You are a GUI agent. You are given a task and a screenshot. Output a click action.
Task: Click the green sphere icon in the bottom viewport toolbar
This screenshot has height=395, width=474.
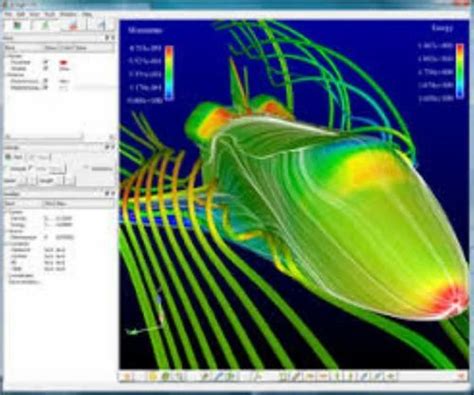pyautogui.click(x=165, y=377)
